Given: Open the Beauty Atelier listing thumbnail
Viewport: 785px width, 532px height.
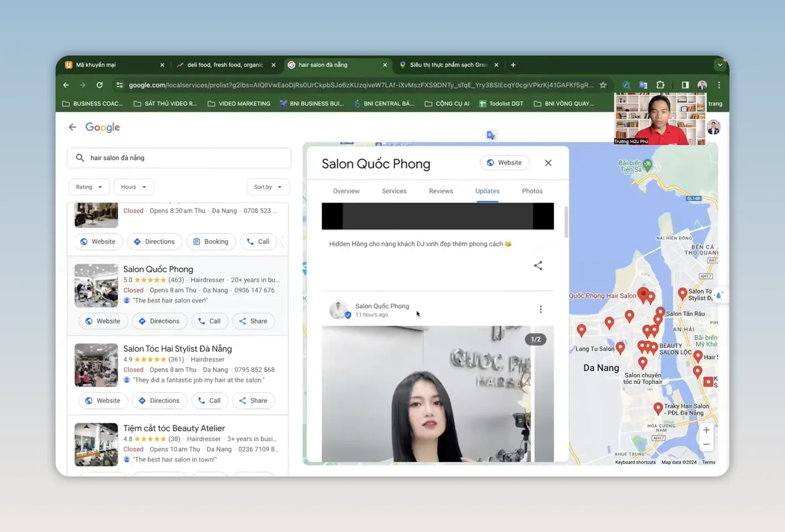Looking at the screenshot, I should 96,444.
